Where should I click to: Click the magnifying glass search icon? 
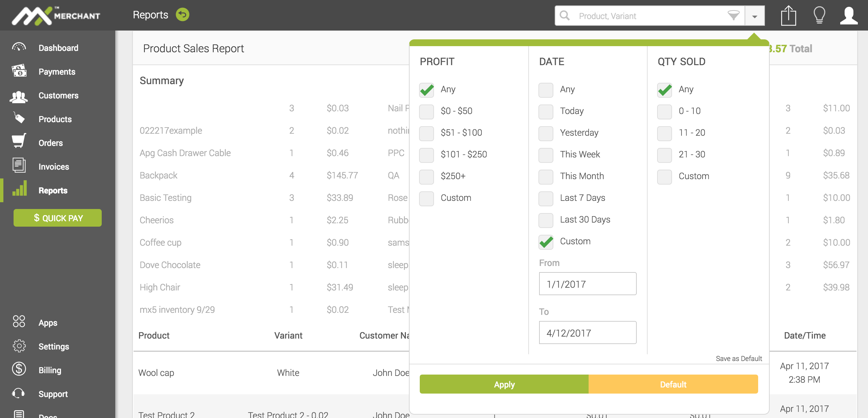pyautogui.click(x=565, y=16)
